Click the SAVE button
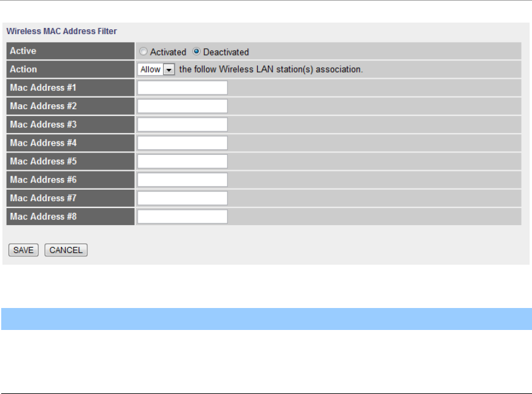Image resolution: width=532 pixels, height=394 pixels. [x=23, y=250]
